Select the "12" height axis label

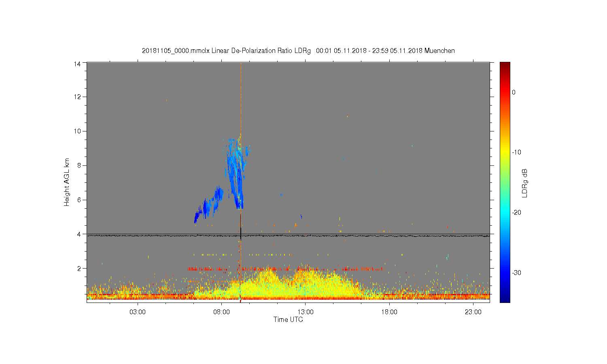click(x=77, y=97)
